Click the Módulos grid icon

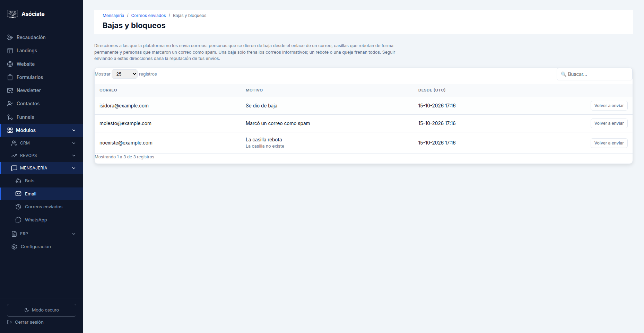pyautogui.click(x=10, y=130)
